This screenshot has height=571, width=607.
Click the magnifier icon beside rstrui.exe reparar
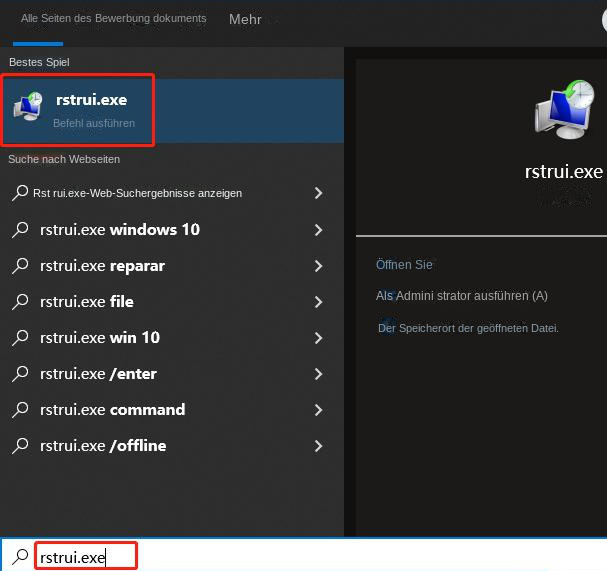[20, 266]
